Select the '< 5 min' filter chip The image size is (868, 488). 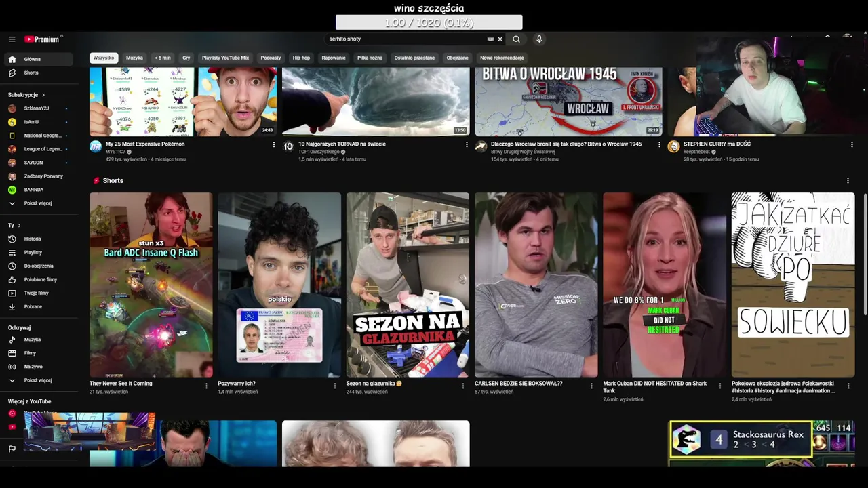[163, 58]
